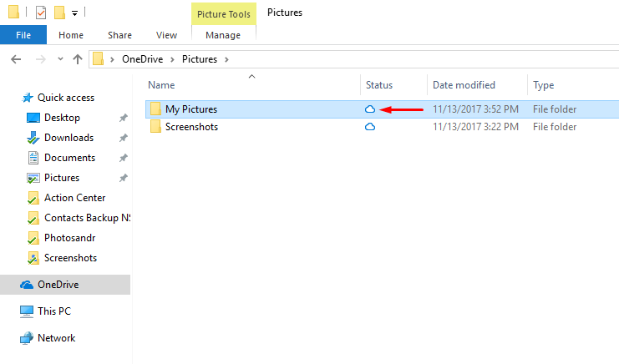619x364 pixels.
Task: Open the Picture Tools contextual tab
Action: (x=224, y=14)
